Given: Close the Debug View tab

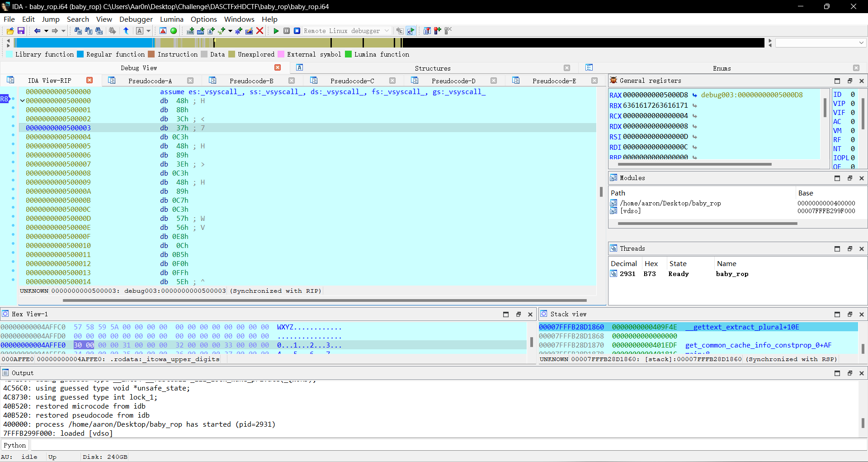Looking at the screenshot, I should [278, 67].
